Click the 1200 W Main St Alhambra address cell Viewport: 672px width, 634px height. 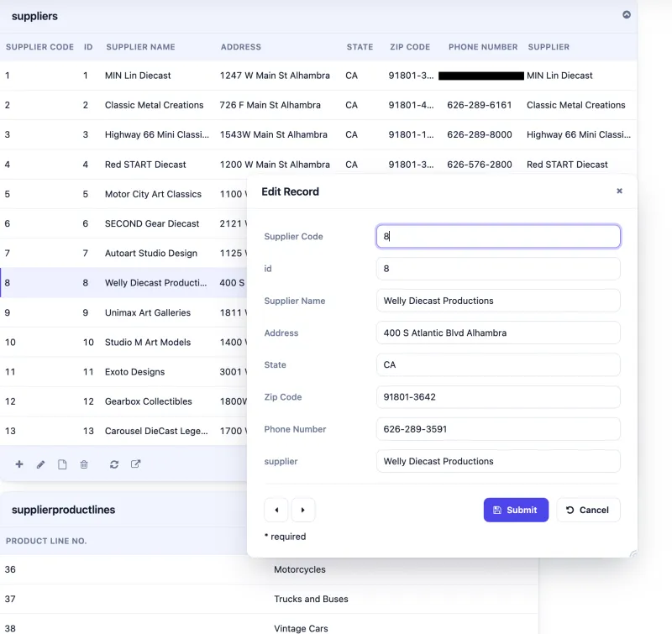pos(275,165)
